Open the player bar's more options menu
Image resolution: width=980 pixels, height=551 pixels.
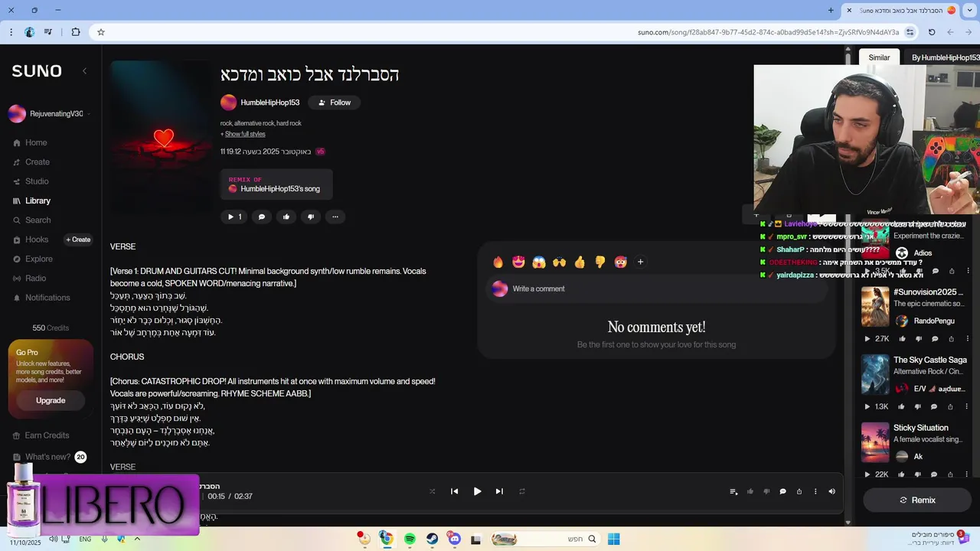815,491
